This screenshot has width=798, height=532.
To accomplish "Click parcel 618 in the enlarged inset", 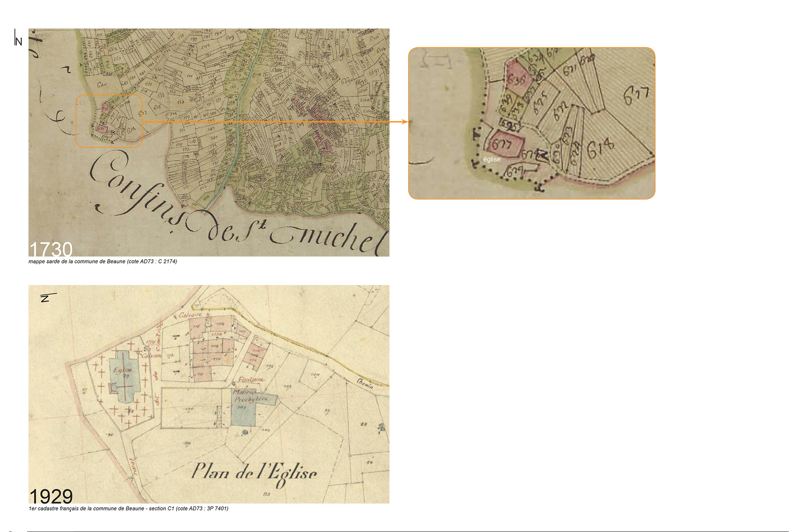I will (600, 148).
